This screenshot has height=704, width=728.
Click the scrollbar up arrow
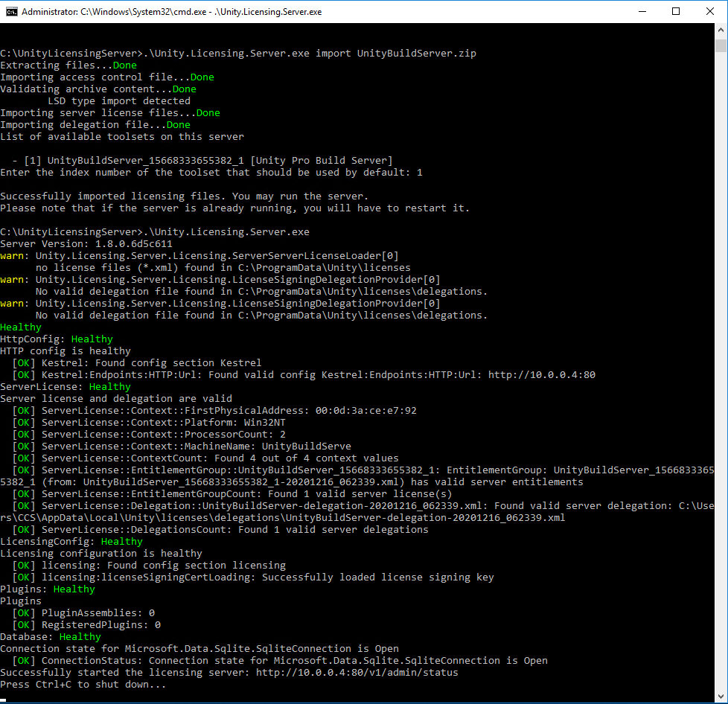tap(721, 30)
